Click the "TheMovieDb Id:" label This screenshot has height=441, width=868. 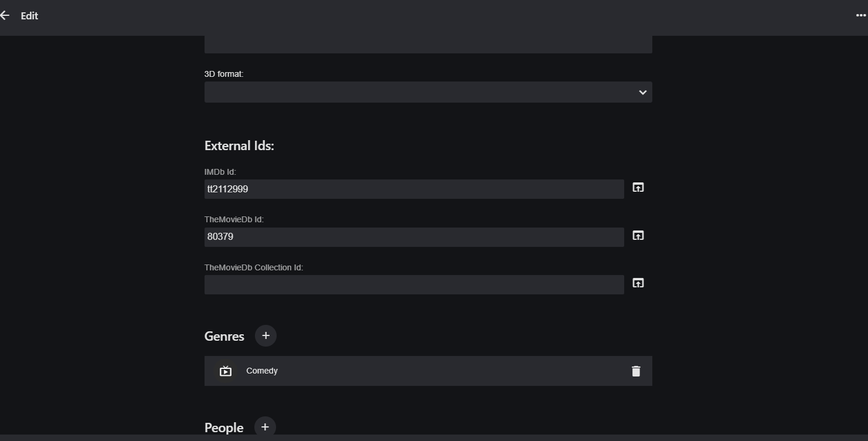pos(234,219)
